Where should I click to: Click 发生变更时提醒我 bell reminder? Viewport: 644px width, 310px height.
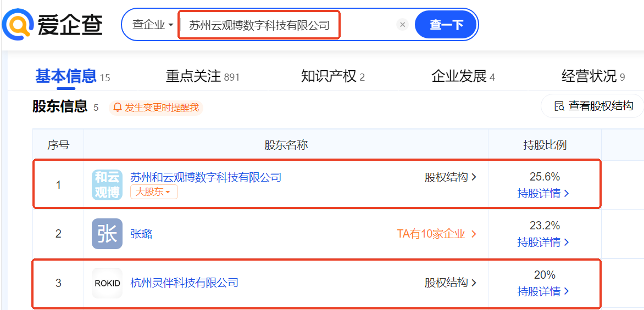click(156, 108)
